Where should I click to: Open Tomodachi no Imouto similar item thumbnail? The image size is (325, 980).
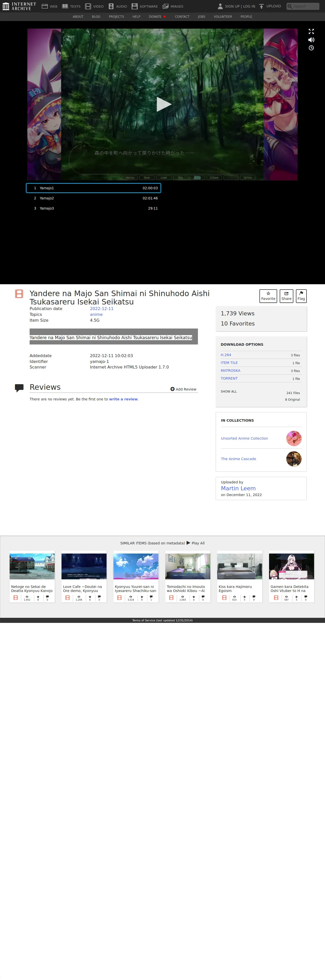pos(188,566)
